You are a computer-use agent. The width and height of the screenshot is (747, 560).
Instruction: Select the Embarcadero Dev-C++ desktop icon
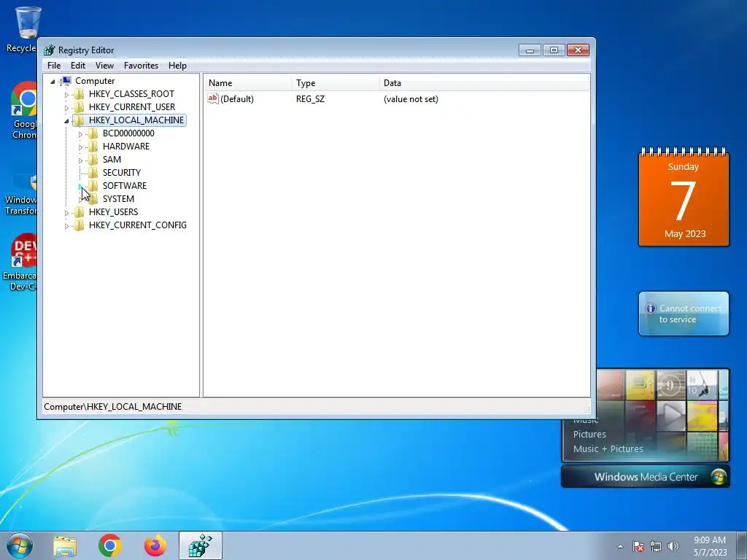pos(21,262)
